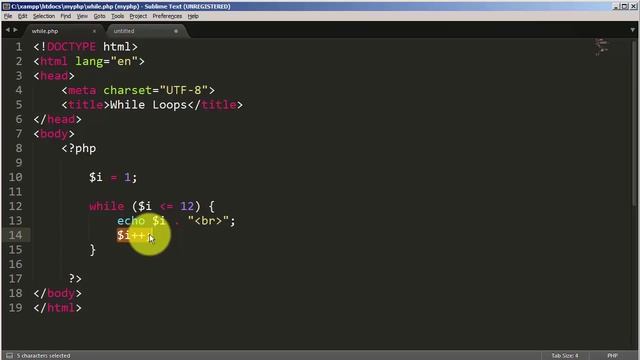The height and width of the screenshot is (360, 640).
Task: Open the Goto menu
Action: click(99, 16)
